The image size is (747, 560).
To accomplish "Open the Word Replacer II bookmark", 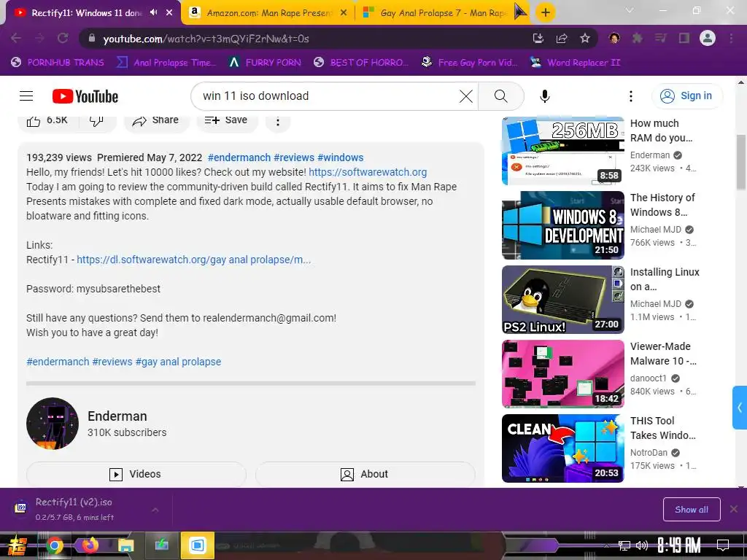I will tap(576, 63).
